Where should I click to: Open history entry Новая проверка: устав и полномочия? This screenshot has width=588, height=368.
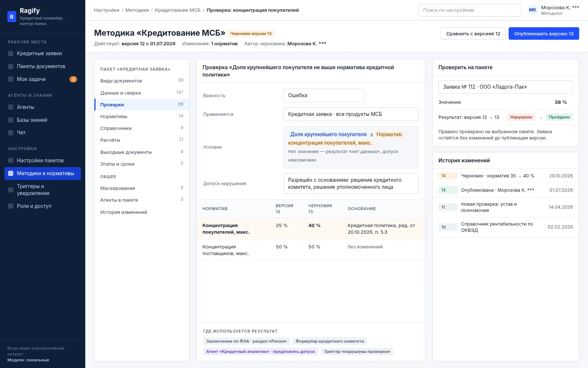(x=506, y=207)
